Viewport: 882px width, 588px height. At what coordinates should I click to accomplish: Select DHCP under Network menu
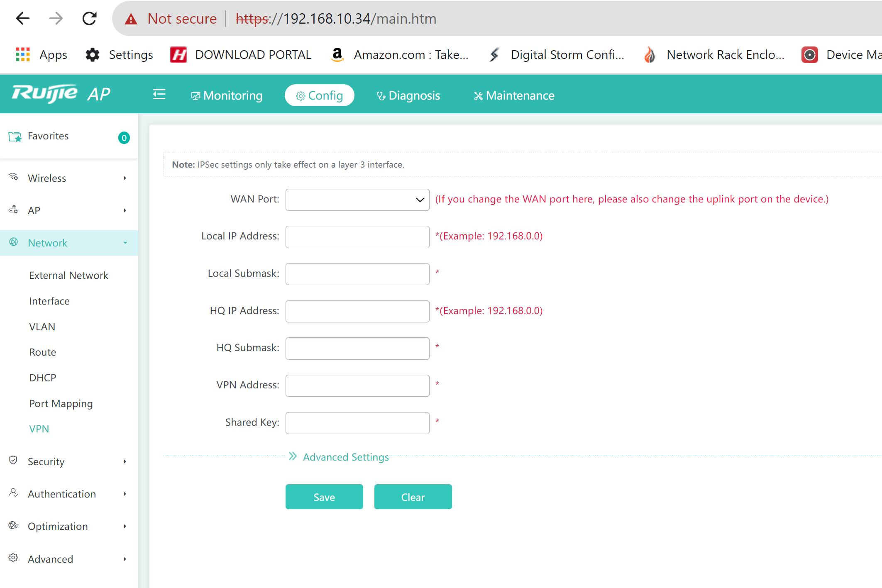point(43,378)
